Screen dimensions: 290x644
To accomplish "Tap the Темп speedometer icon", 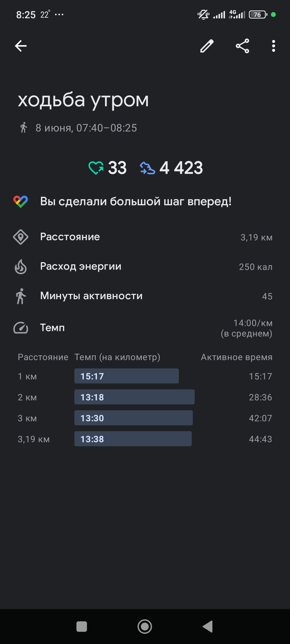I will (21, 328).
